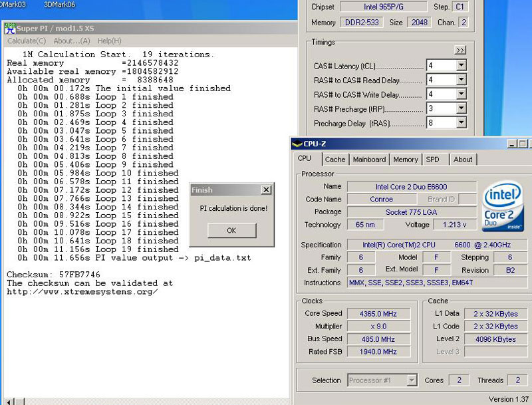The image size is (532, 405).
Task: Switch to the SPD tab in CPU-Z
Action: 433,160
